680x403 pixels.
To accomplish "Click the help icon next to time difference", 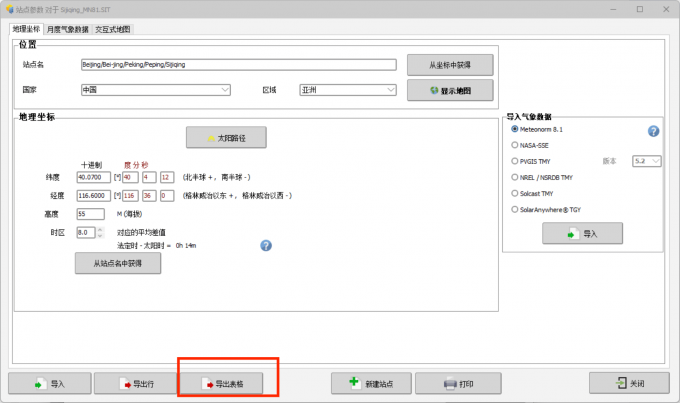I will point(266,246).
